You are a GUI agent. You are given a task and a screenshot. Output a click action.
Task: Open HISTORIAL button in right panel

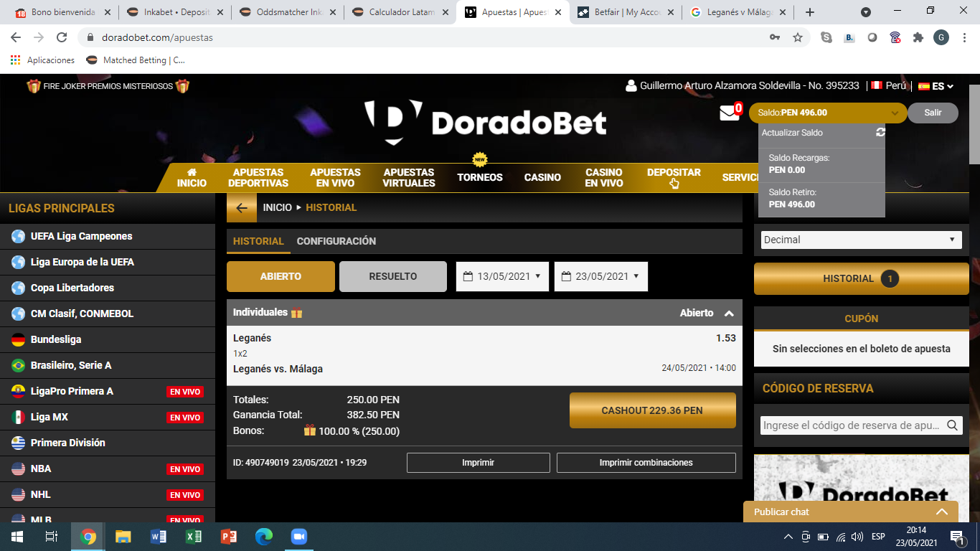click(x=861, y=278)
